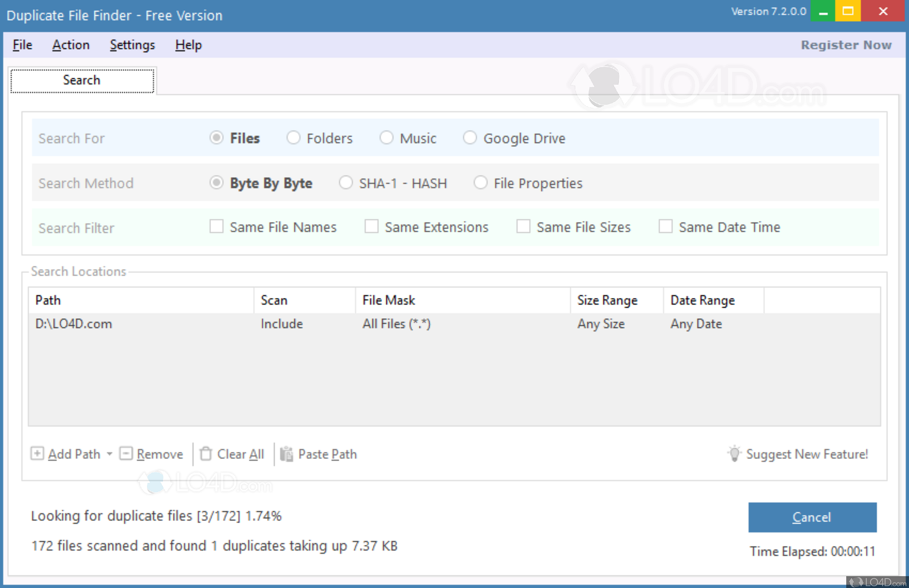Toggle the Same Date Time checkbox
909x588 pixels.
(x=665, y=227)
